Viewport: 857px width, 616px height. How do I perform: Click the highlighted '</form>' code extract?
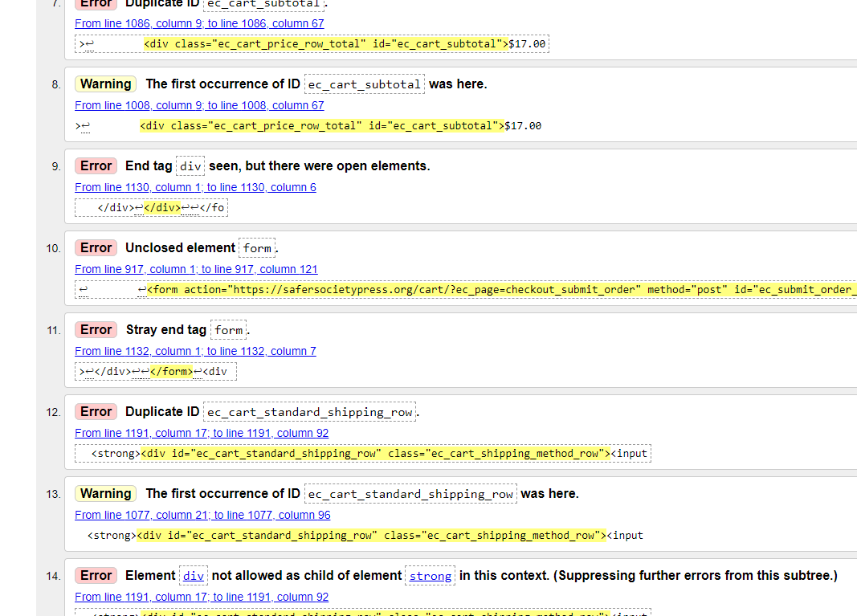pos(172,371)
